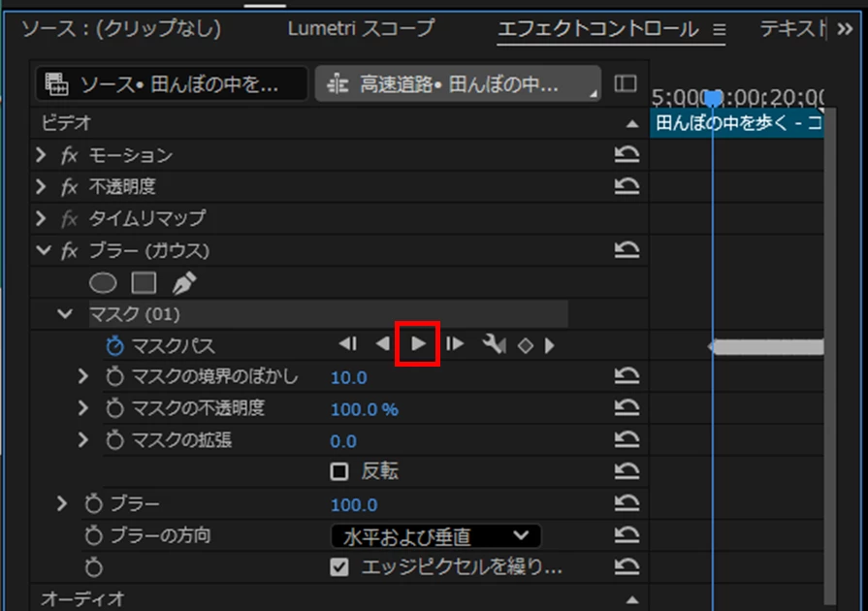Viewport: 868px width, 611px height.
Task: Toggle マスクパス animation stopwatch
Action: pos(114,346)
